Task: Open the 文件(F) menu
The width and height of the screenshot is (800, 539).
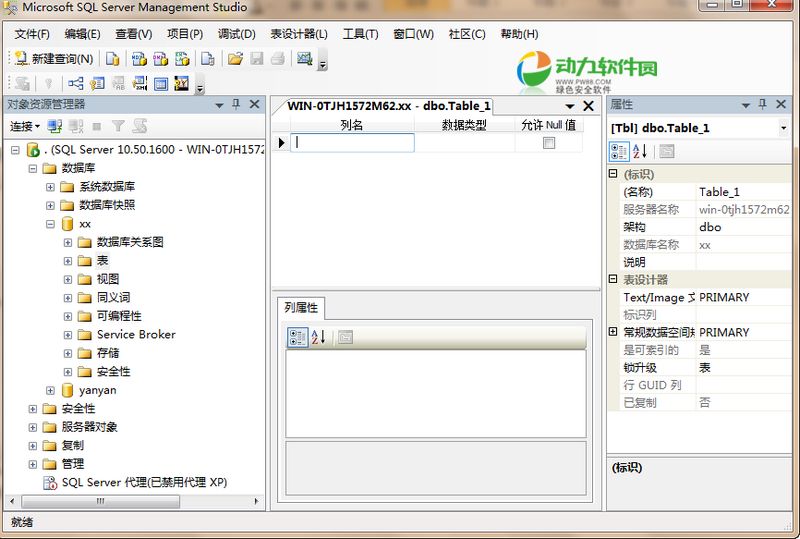Action: pos(32,34)
